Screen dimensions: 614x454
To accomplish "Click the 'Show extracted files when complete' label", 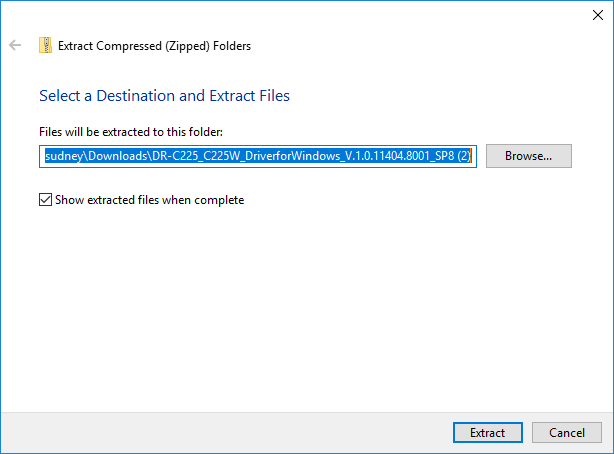I will tap(150, 200).
